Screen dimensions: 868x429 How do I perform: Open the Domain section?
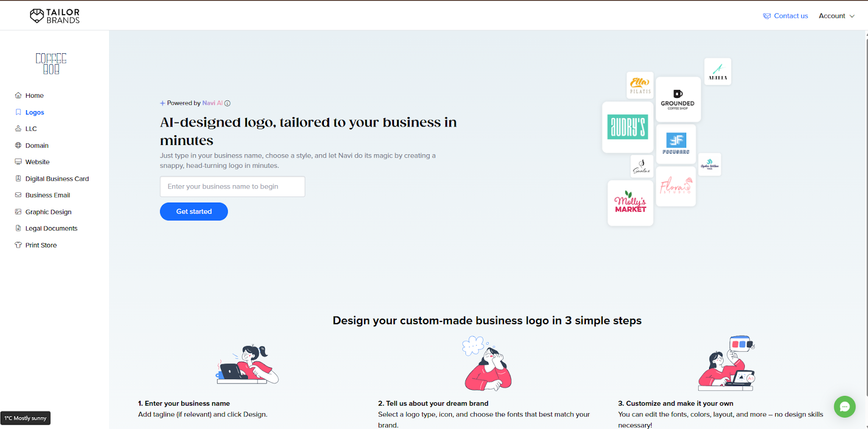pyautogui.click(x=37, y=146)
